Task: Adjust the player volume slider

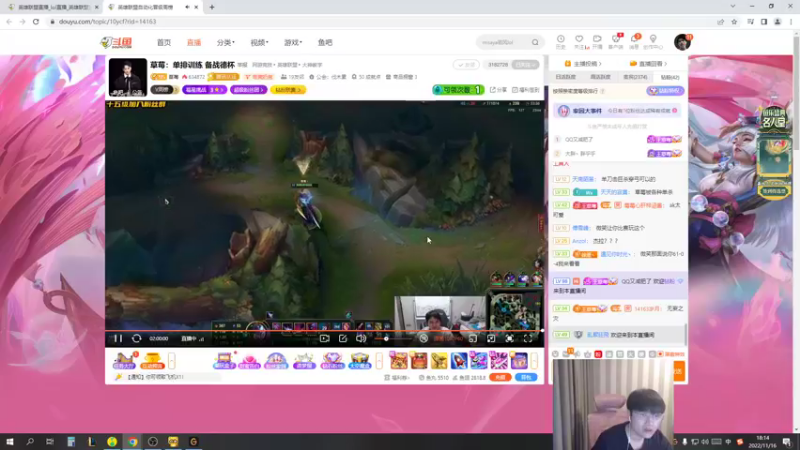Action: pyautogui.click(x=393, y=339)
